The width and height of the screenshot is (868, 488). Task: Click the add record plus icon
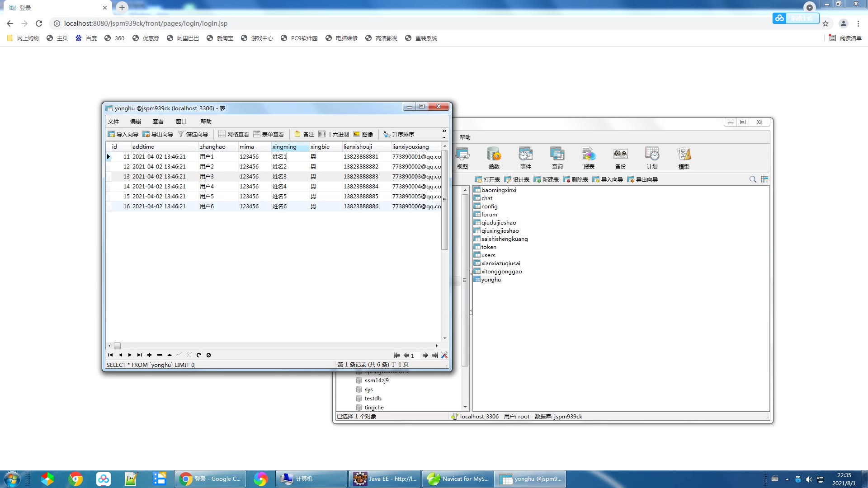pos(150,355)
